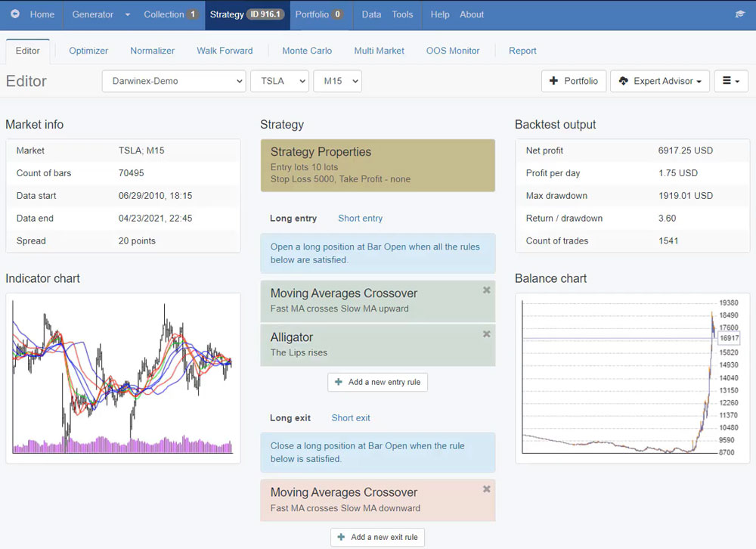Select the Long entry rules tab
Image resolution: width=756 pixels, height=549 pixels.
293,218
